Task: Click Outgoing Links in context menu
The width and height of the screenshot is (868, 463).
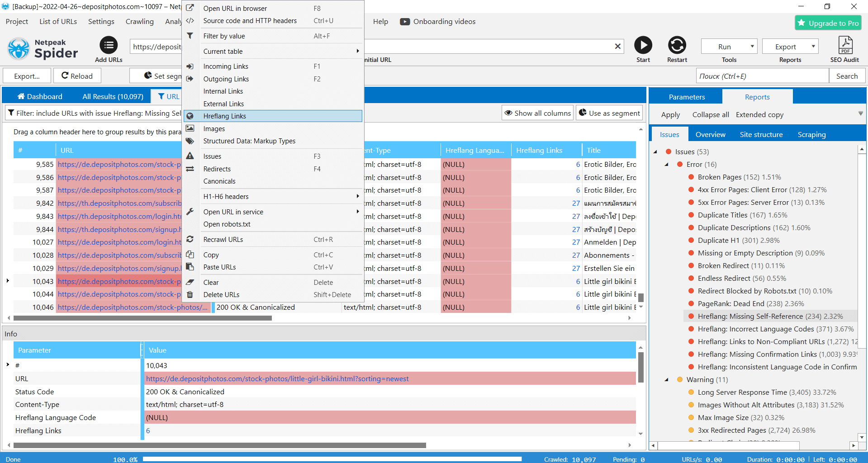Action: click(273, 79)
